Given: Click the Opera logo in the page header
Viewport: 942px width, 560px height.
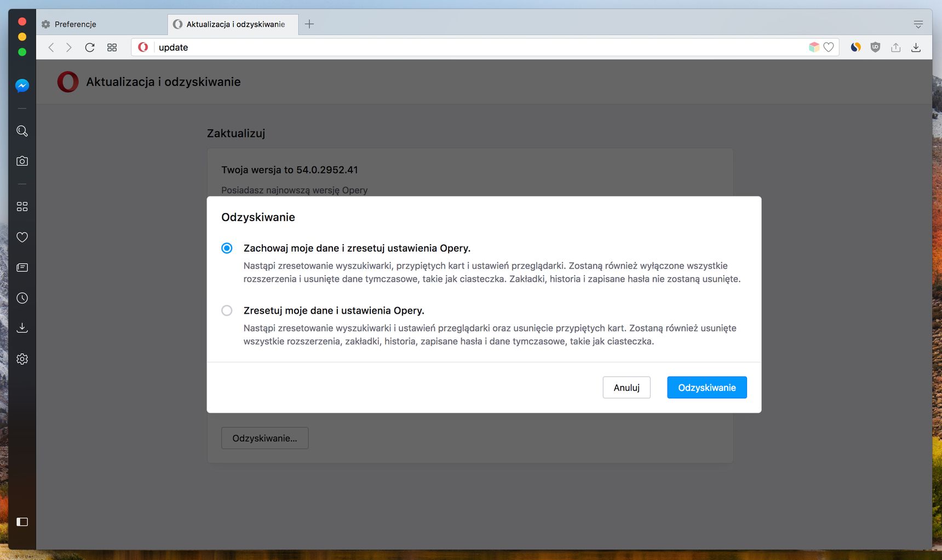Looking at the screenshot, I should click(x=68, y=82).
